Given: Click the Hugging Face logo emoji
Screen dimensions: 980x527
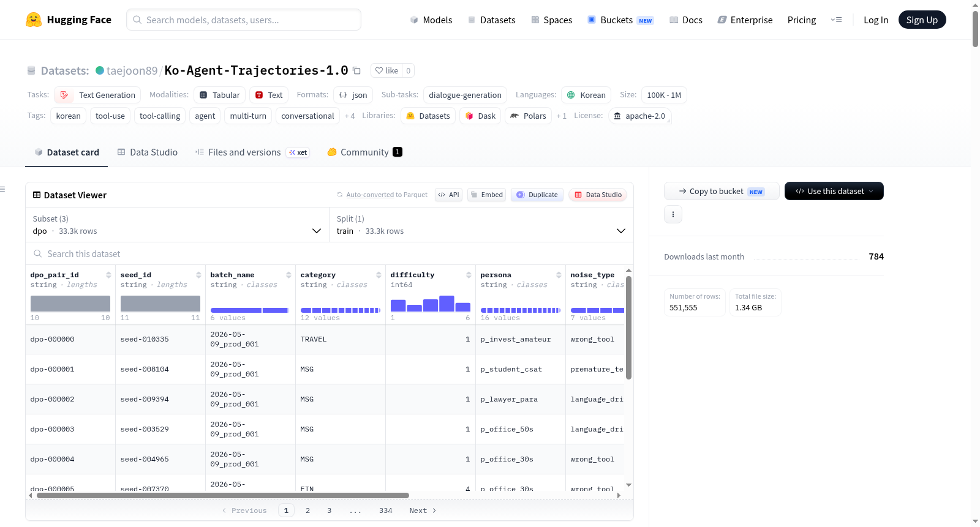Looking at the screenshot, I should pos(34,20).
